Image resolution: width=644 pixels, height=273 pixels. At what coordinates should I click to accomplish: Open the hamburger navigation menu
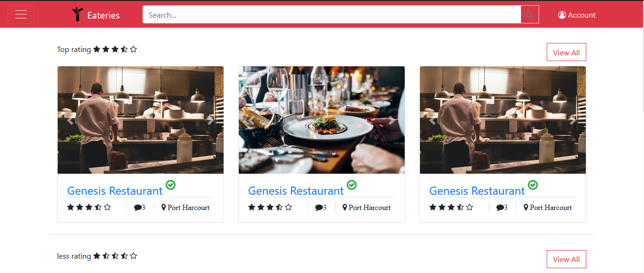[21, 14]
